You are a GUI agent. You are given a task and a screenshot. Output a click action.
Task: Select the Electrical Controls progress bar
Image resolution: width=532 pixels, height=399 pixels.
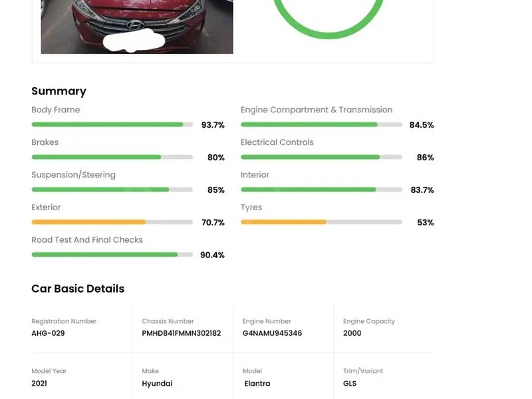pyautogui.click(x=321, y=157)
